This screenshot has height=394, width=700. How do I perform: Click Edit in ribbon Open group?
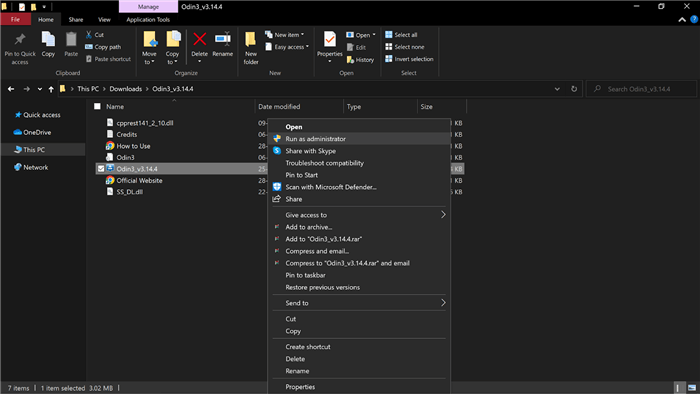click(356, 47)
